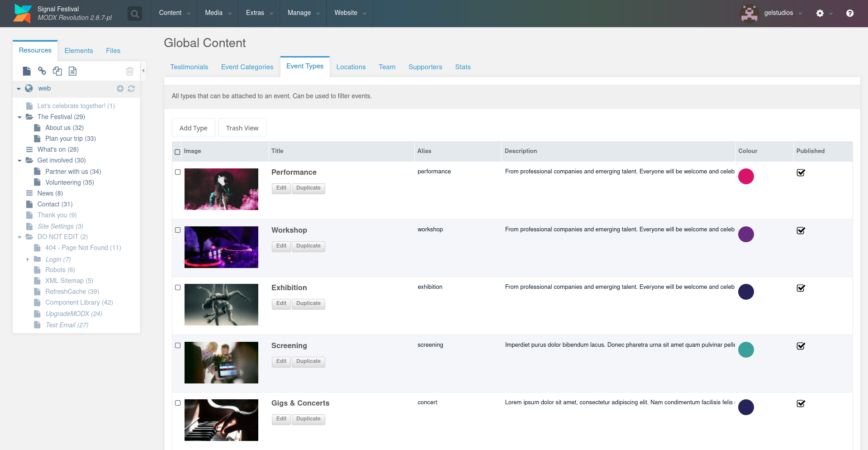Image resolution: width=868 pixels, height=450 pixels.
Task: Open the Manage dropdown menu
Action: [303, 13]
